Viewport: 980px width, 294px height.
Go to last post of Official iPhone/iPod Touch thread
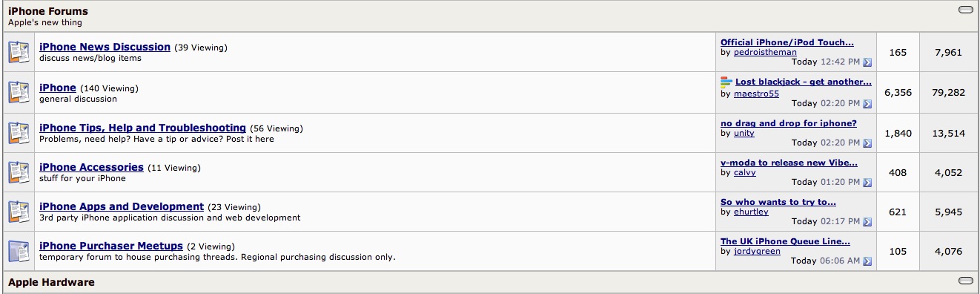[x=867, y=62]
